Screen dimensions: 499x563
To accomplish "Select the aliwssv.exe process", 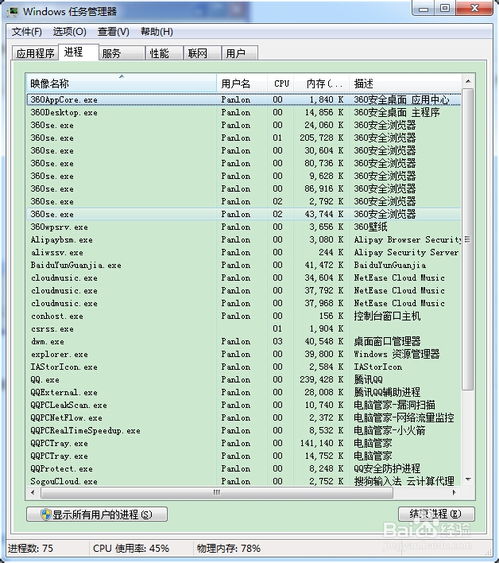I will (244, 252).
